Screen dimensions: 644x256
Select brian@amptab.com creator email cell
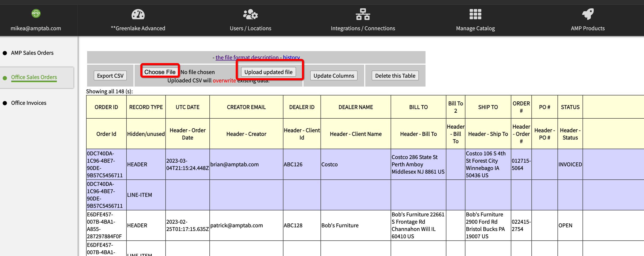click(x=246, y=164)
